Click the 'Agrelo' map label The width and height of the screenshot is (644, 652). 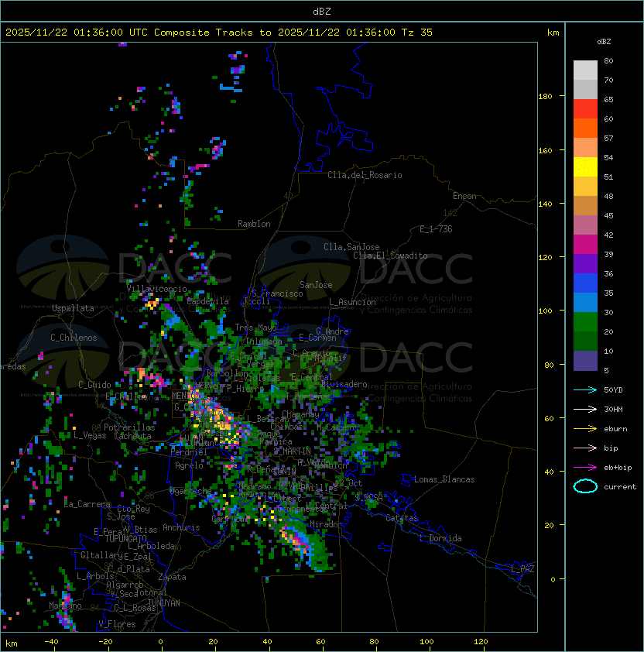[x=189, y=465]
